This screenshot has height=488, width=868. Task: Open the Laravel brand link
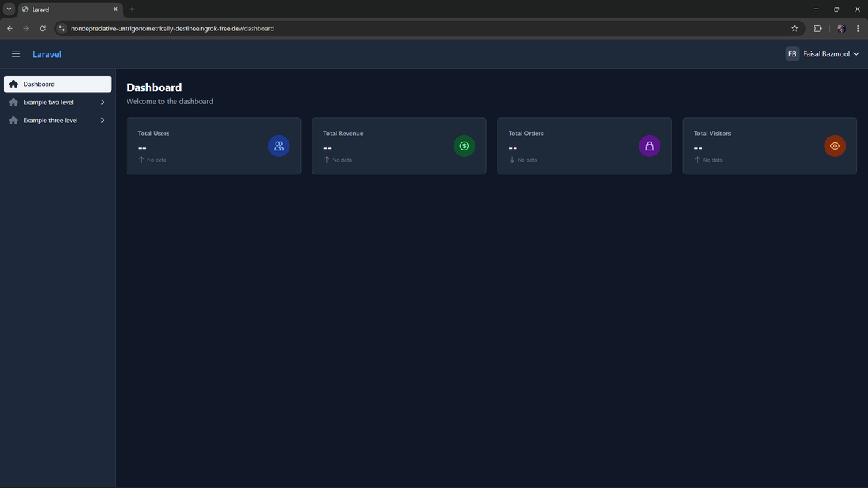click(x=47, y=54)
